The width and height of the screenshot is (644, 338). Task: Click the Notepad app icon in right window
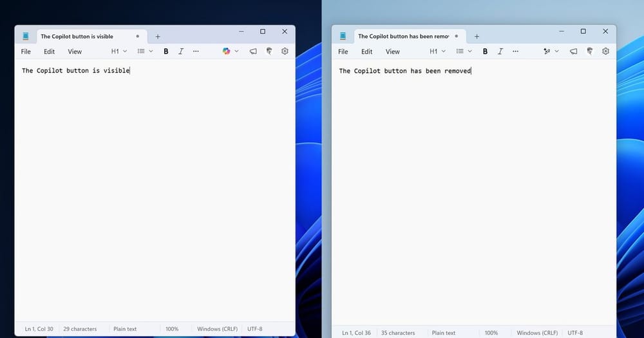343,36
